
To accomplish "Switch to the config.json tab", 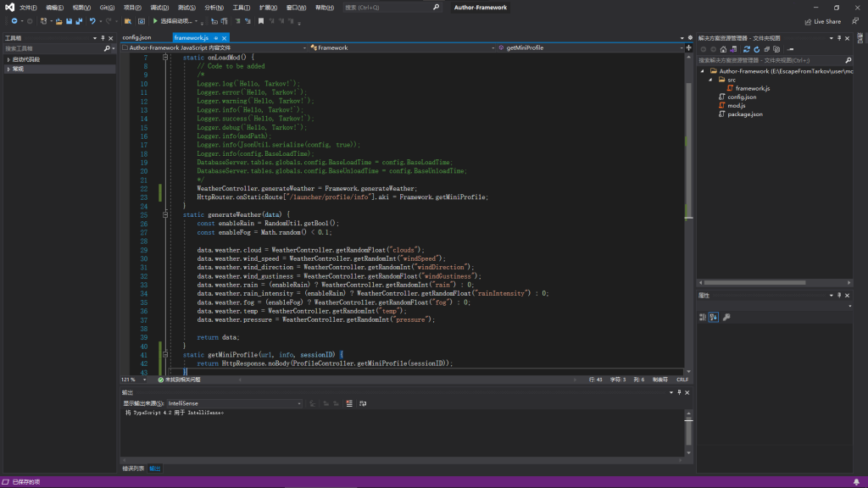I will [136, 37].
